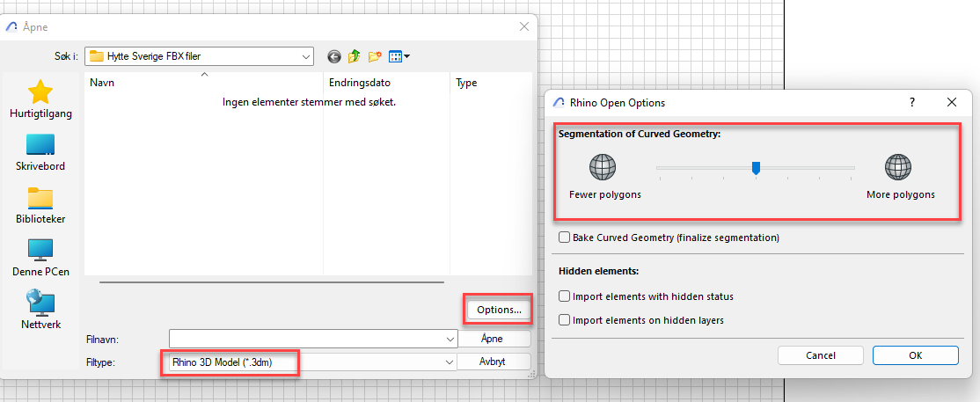This screenshot has width=980, height=402.
Task: Toggle Import elements with hidden status
Action: click(x=565, y=296)
